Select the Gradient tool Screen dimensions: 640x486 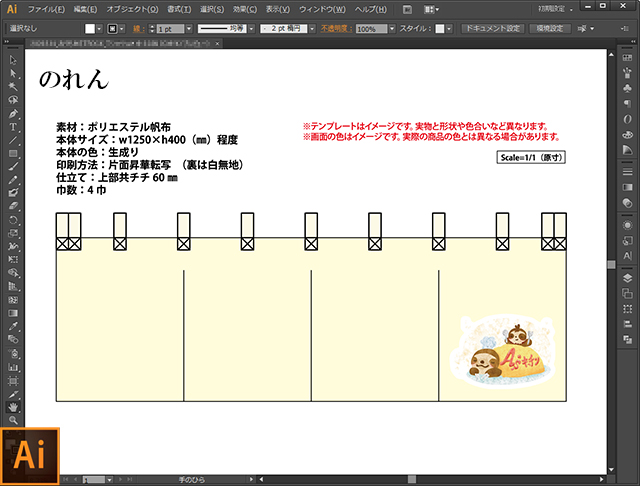tap(13, 313)
